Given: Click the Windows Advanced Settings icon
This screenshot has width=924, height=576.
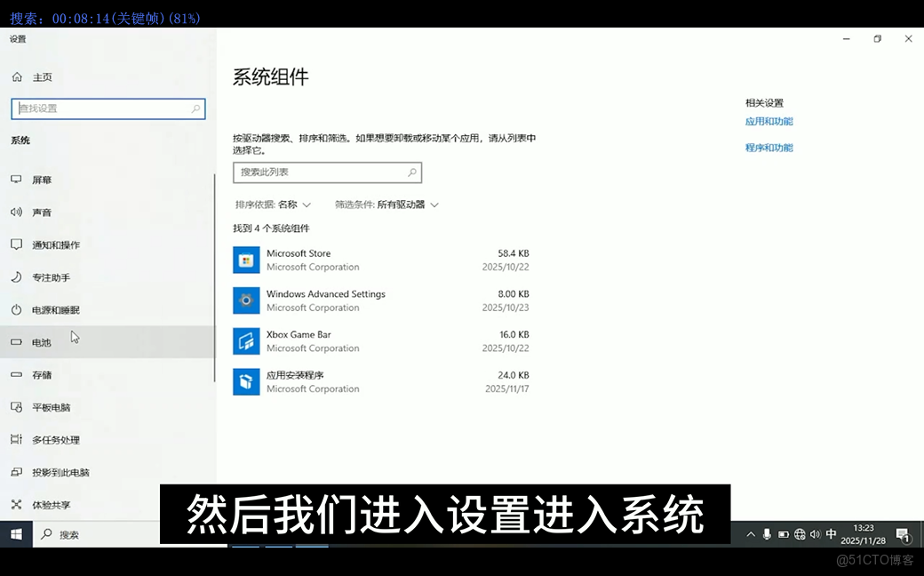Looking at the screenshot, I should [x=246, y=300].
